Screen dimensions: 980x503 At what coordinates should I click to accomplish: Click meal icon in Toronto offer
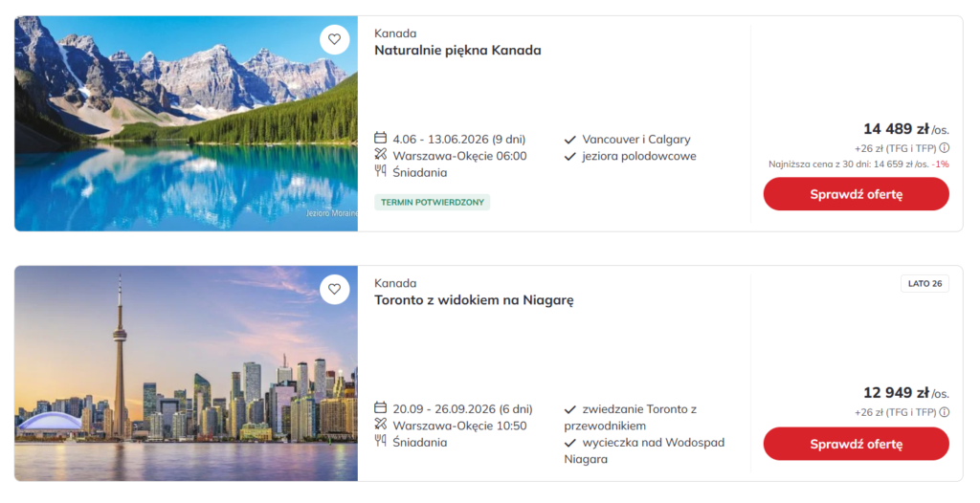pyautogui.click(x=381, y=442)
